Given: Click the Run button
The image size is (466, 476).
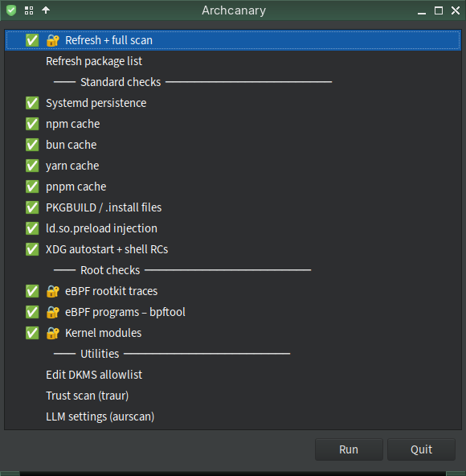Looking at the screenshot, I should (349, 449).
